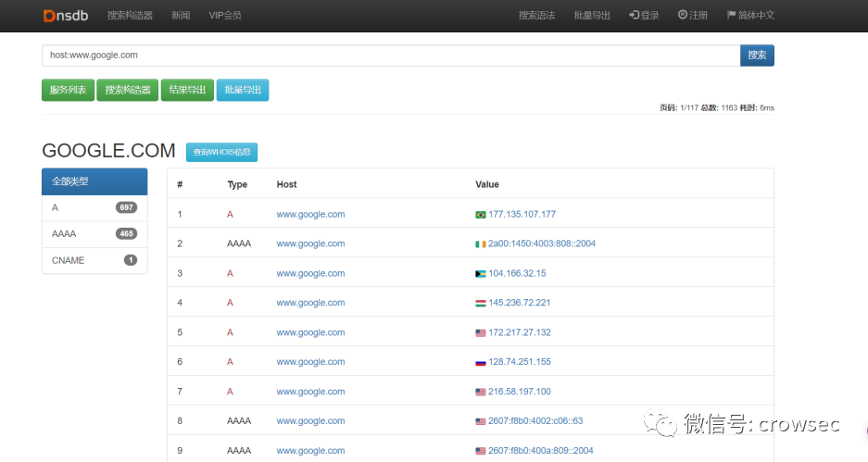
Task: Select 全部类型 in the type filter
Action: point(94,181)
